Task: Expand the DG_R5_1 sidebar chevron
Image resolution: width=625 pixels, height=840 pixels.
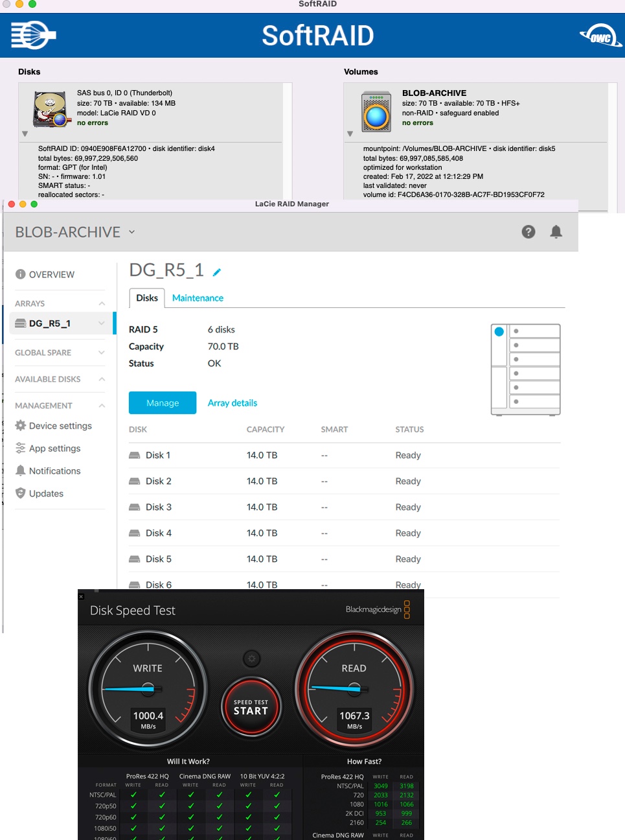Action: click(101, 323)
